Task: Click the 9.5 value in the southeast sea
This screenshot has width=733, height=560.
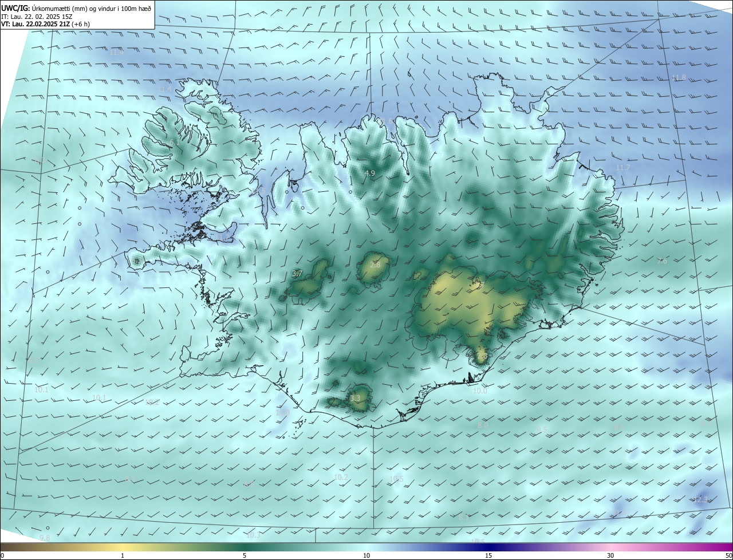Action: tap(542, 429)
